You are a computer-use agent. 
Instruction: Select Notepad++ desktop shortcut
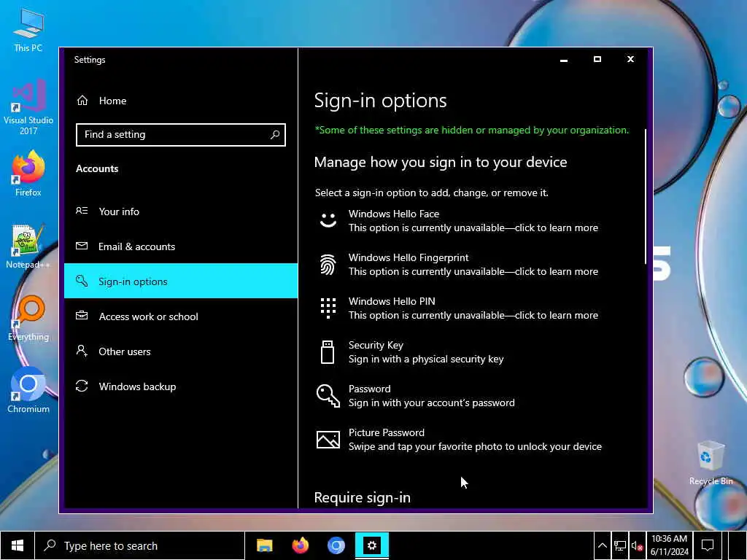pyautogui.click(x=28, y=246)
